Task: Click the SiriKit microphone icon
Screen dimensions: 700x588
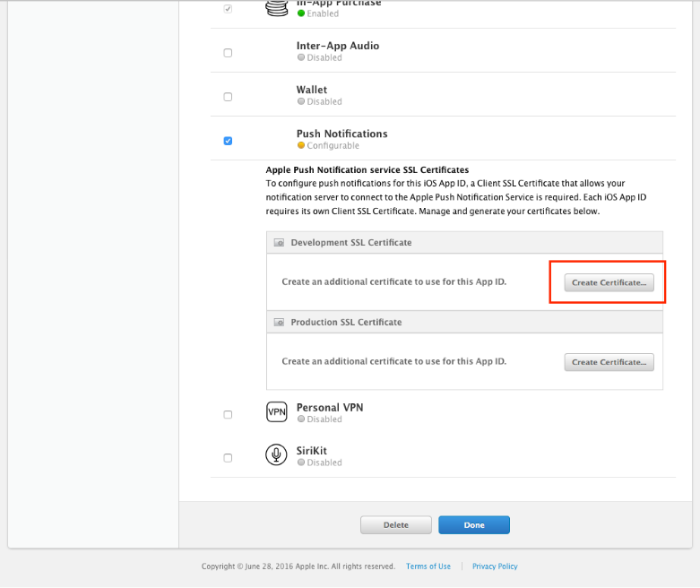Action: (276, 455)
